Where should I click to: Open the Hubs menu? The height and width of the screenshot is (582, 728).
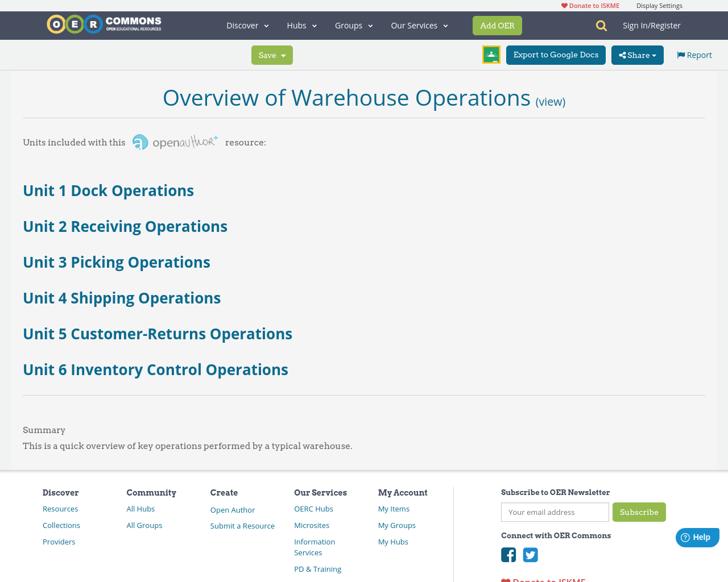(301, 25)
